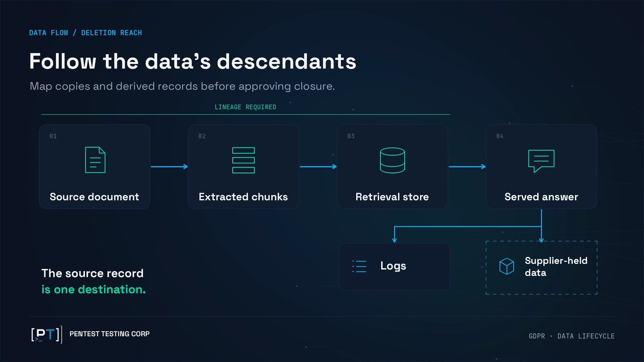Click the 'Logs' card text
Image resolution: width=644 pixels, height=362 pixels.
pos(393,266)
